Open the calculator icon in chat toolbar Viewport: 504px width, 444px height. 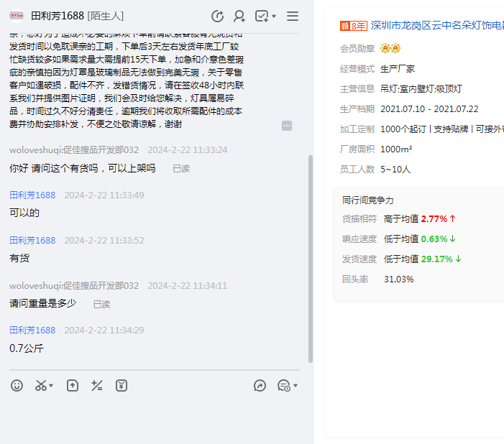click(97, 386)
